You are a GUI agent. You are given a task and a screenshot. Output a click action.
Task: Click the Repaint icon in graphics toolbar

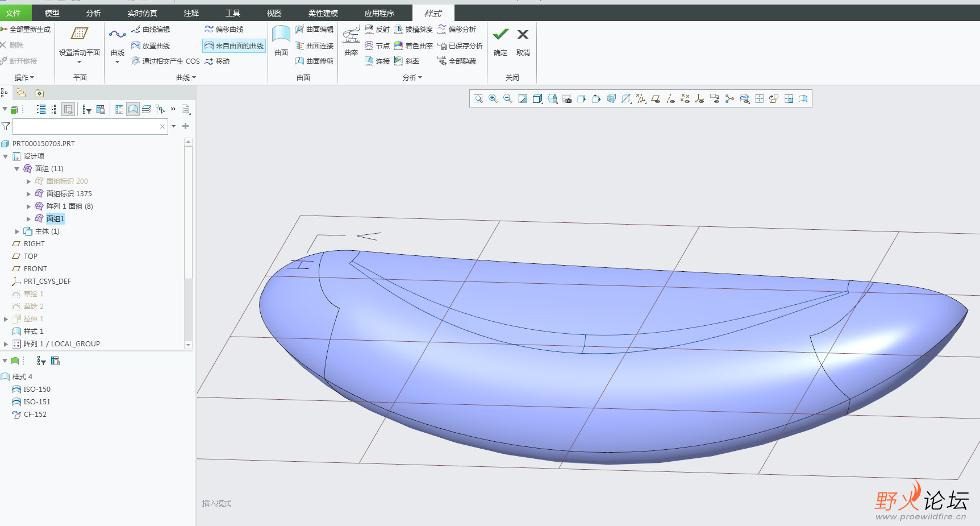coord(523,99)
